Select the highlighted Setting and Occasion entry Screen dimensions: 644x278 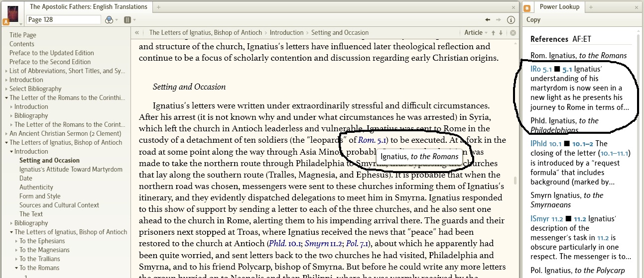point(49,161)
